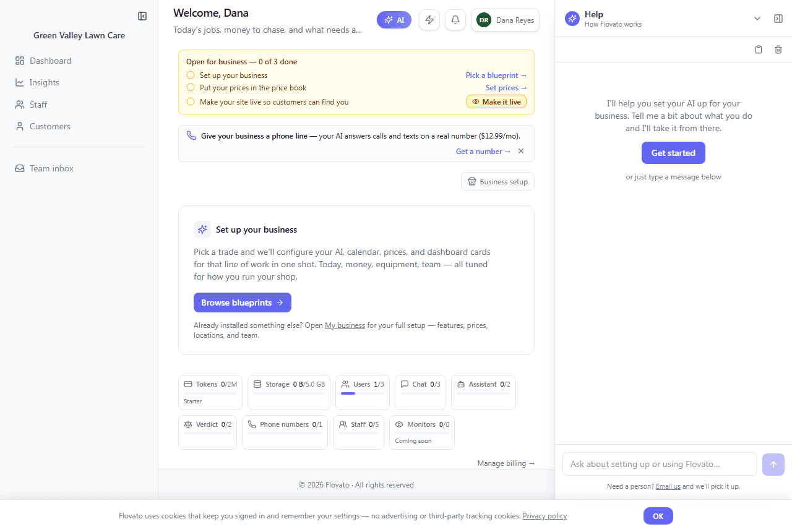Click the Help sparkle logo icon

(x=572, y=19)
